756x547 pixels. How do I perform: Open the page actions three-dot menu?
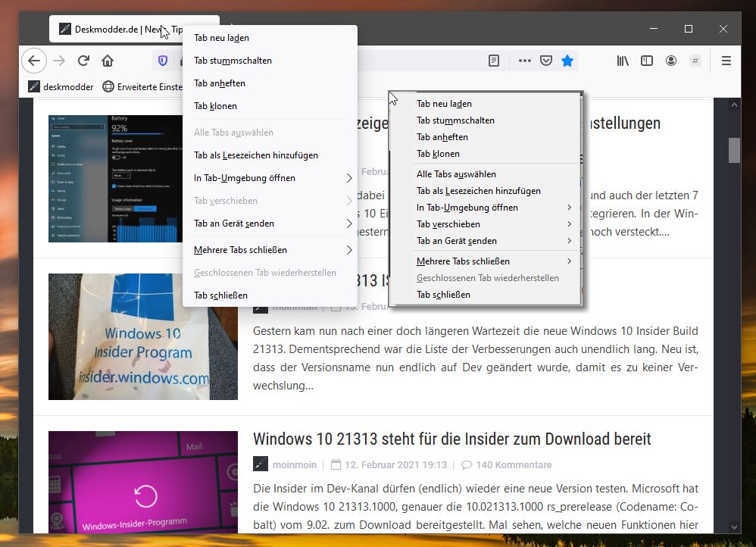coord(524,61)
